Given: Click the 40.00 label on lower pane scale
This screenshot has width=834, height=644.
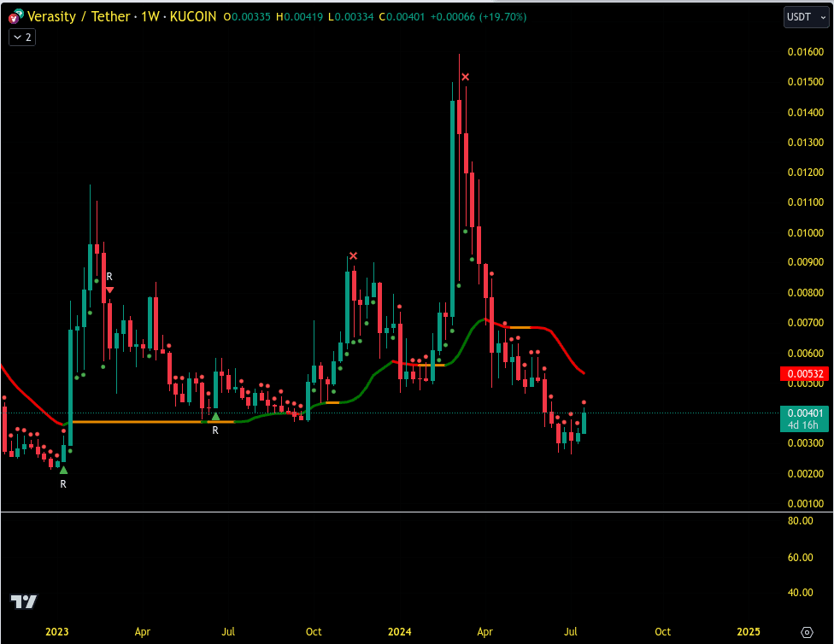Looking at the screenshot, I should click(800, 593).
